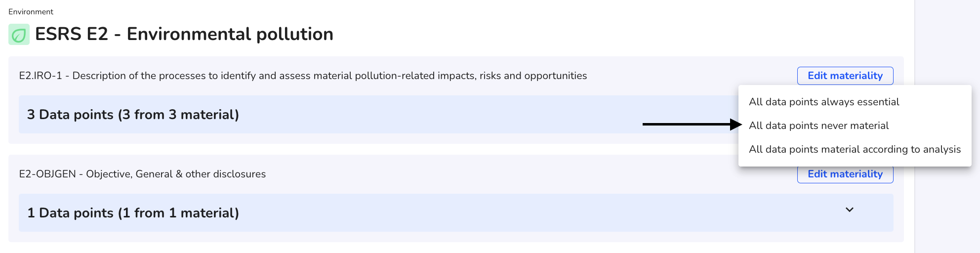Click the ESRS E2 Environmental pollution heading
This screenshot has height=253, width=980.
point(184,34)
